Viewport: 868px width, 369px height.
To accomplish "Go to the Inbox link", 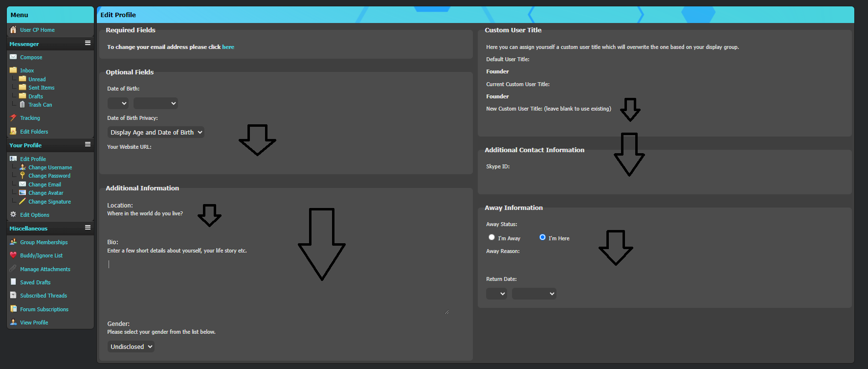I will pos(27,70).
